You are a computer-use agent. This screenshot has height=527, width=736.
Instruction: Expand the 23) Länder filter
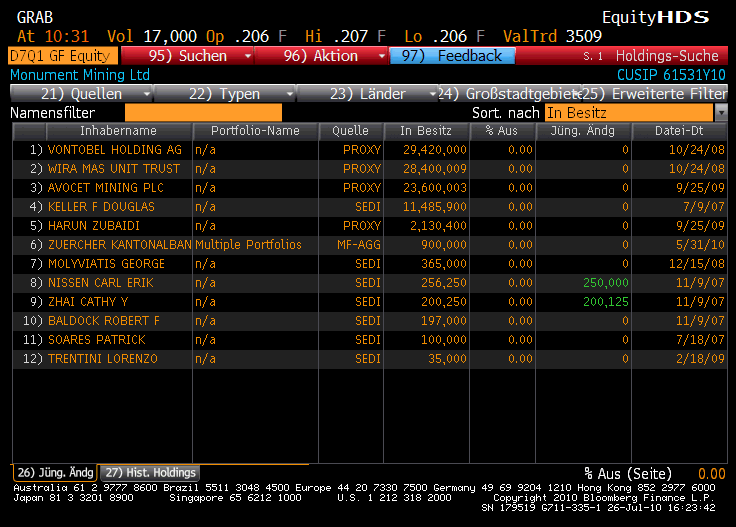click(x=368, y=94)
